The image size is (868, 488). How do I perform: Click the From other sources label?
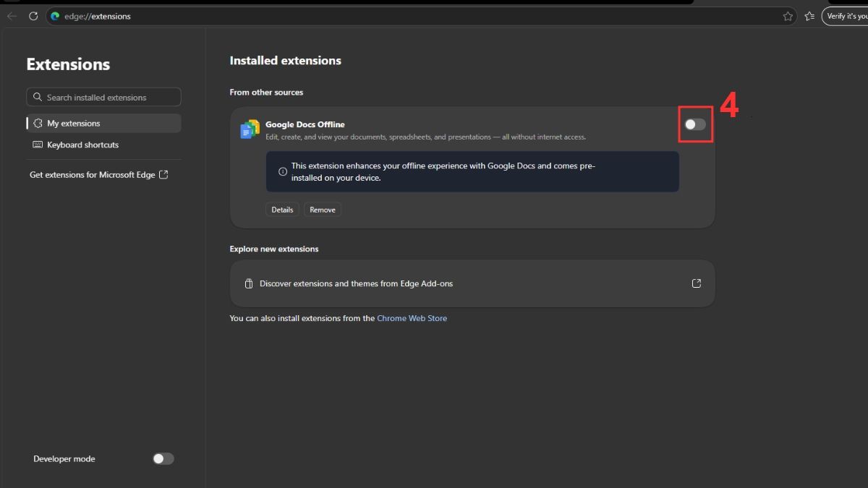pos(266,92)
